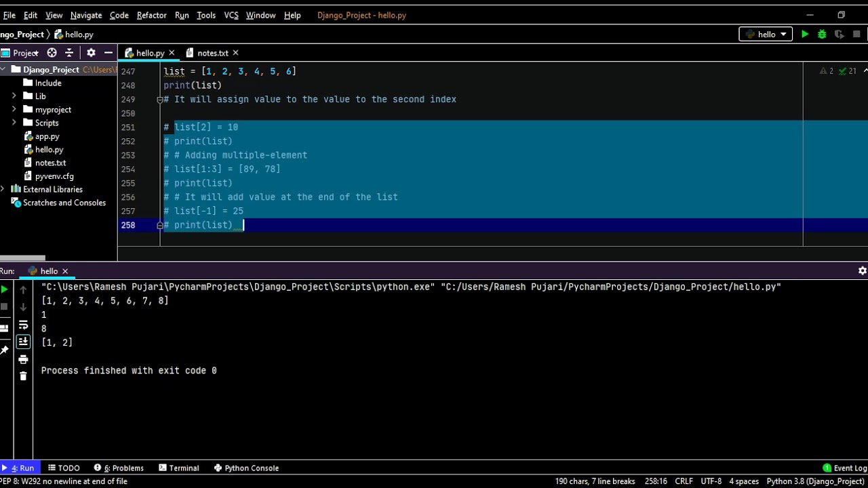
Task: Click the locate file target icon in Project panel
Action: click(52, 52)
